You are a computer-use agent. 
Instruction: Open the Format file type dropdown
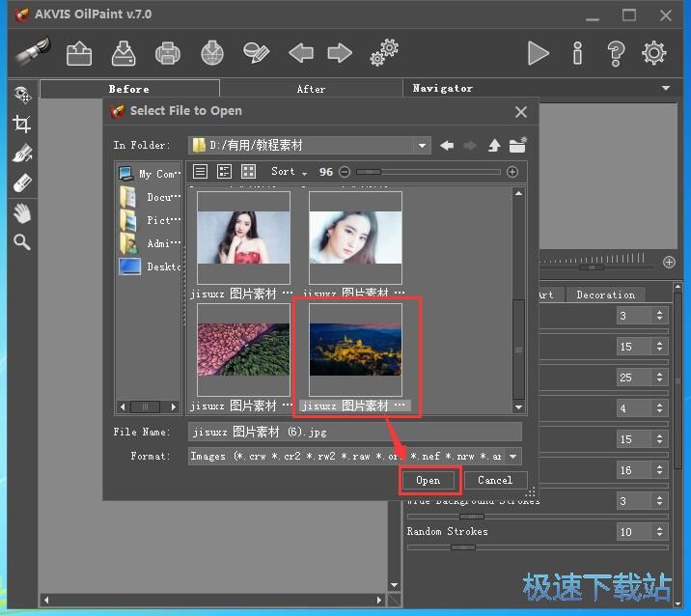(512, 457)
